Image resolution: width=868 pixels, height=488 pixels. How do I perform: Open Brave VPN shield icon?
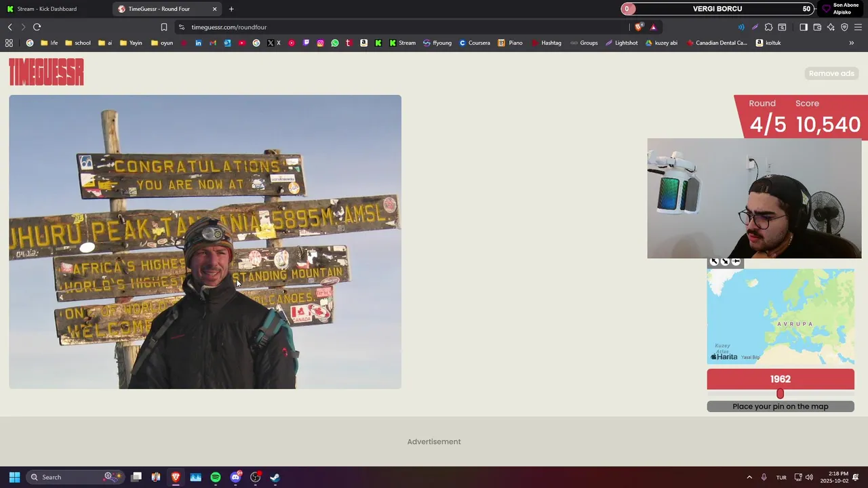tap(844, 27)
